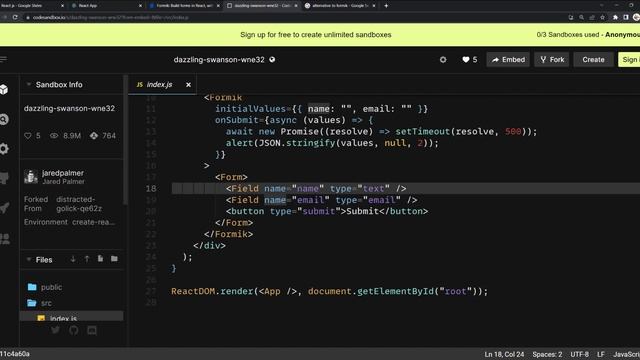
Task: Open the browser extensions puzzle icon
Action: click(615, 17)
